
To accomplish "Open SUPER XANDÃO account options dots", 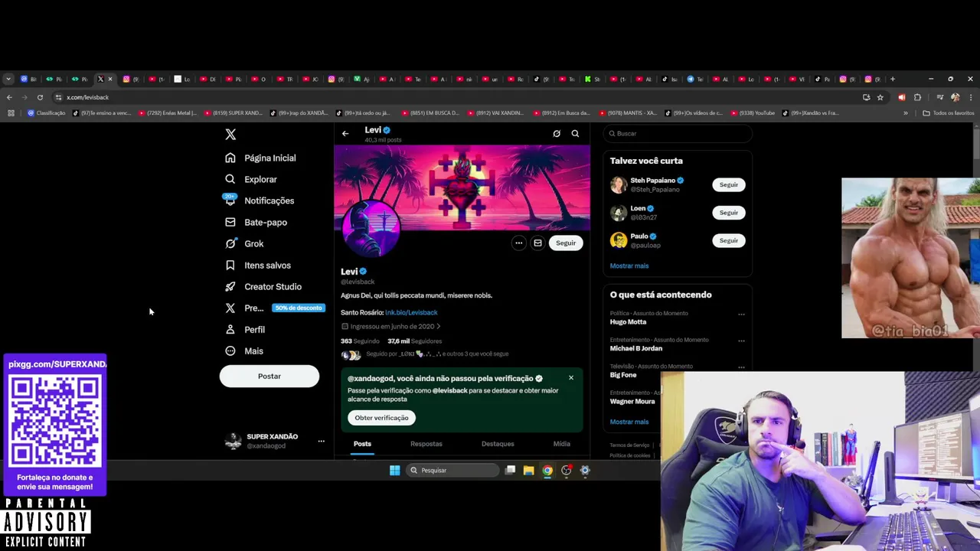I will pyautogui.click(x=321, y=441).
